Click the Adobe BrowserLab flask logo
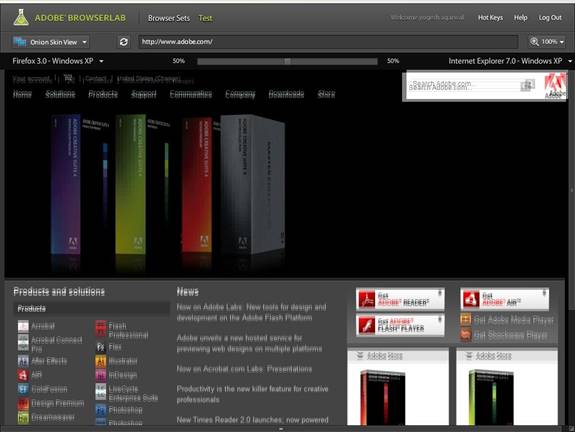The image size is (575, 432). point(21,17)
